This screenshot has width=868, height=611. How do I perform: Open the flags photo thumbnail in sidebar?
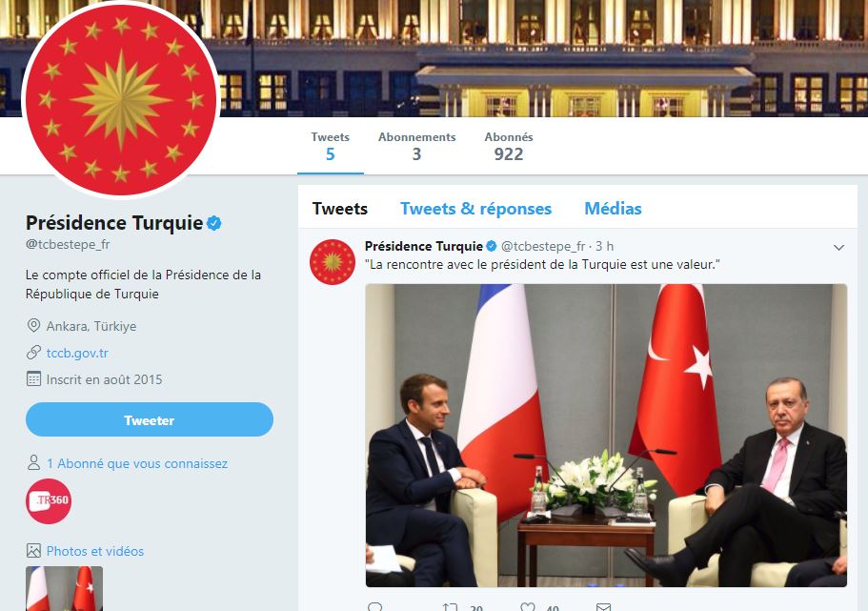[x=64, y=588]
